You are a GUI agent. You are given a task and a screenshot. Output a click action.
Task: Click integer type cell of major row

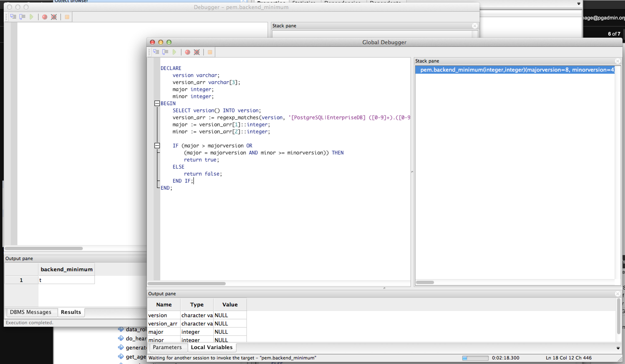[197, 332]
